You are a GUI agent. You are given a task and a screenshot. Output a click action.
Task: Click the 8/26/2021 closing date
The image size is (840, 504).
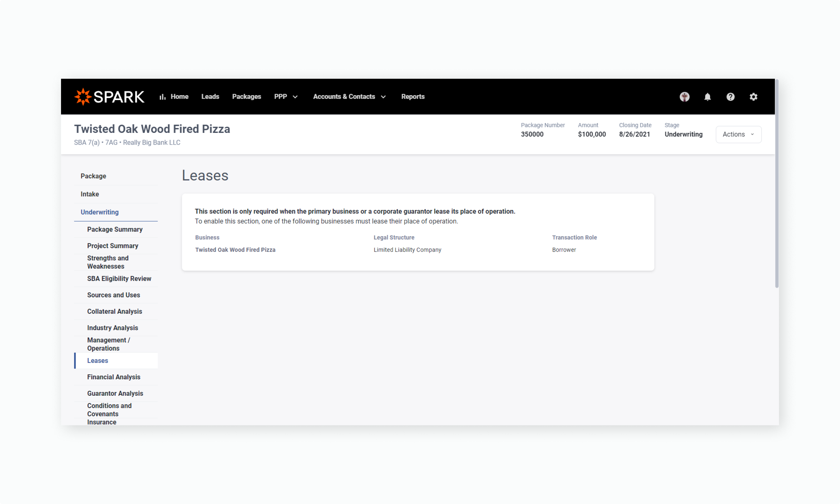634,134
